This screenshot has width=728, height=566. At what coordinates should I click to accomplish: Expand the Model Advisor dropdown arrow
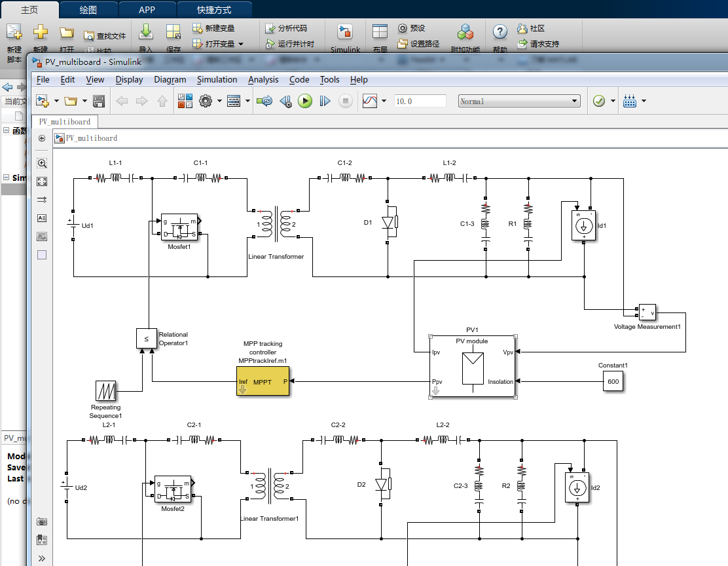(x=613, y=101)
